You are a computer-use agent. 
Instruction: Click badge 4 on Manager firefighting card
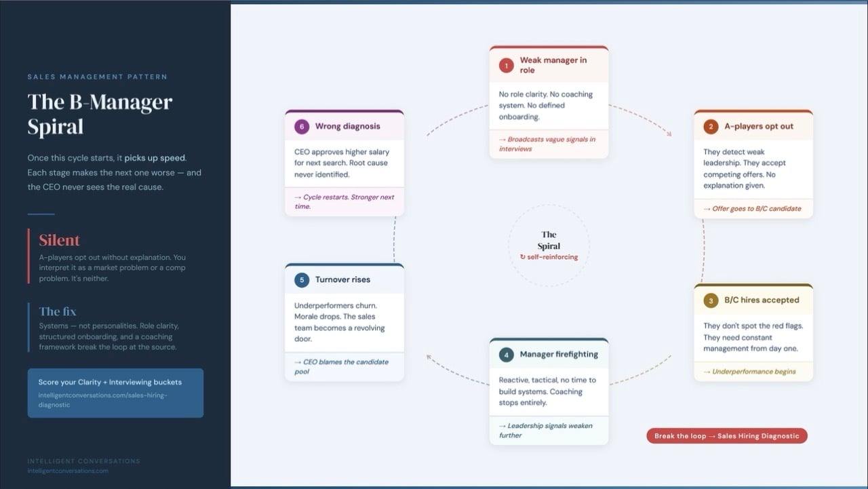click(506, 354)
